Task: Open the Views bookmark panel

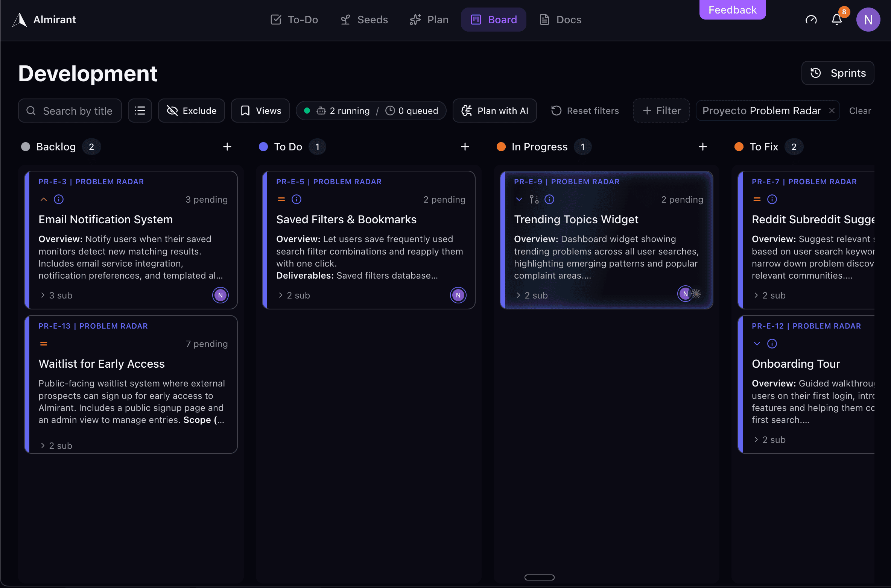Action: click(x=260, y=111)
